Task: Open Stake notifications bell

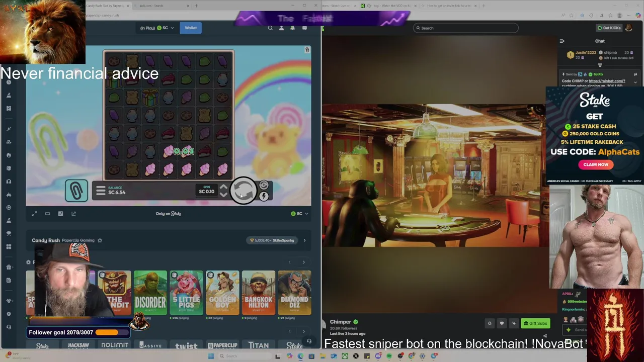Action: pos(292,28)
